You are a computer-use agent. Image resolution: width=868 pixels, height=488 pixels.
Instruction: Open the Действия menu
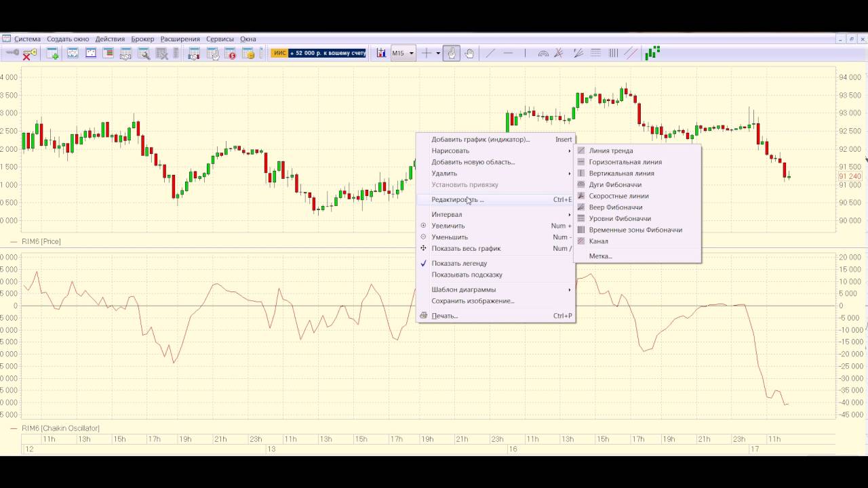[110, 39]
